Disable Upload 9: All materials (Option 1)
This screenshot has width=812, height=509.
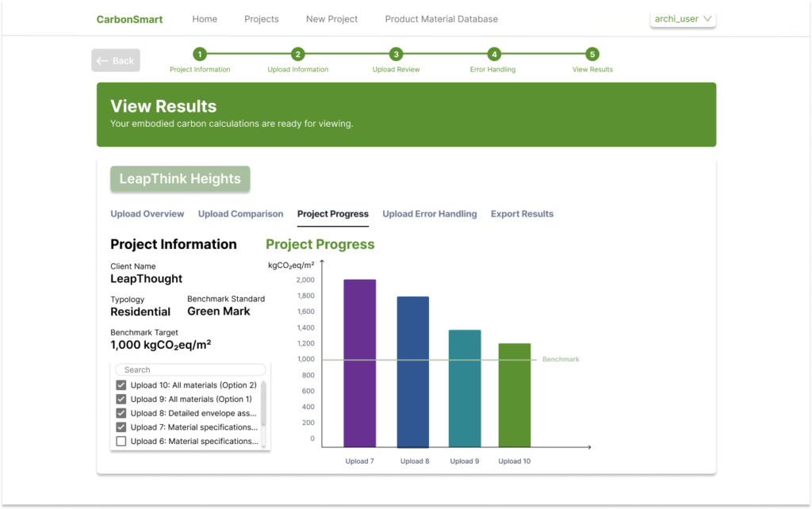point(121,399)
